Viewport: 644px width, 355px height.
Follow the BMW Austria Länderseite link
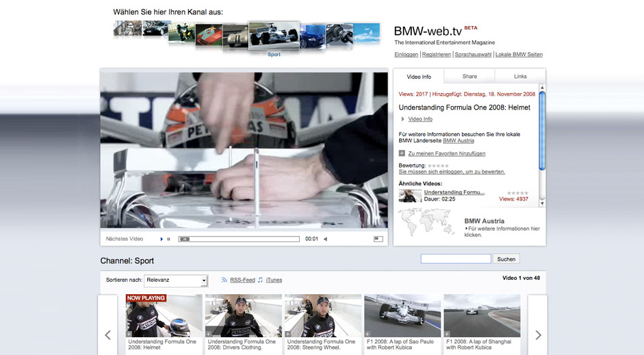coord(459,140)
